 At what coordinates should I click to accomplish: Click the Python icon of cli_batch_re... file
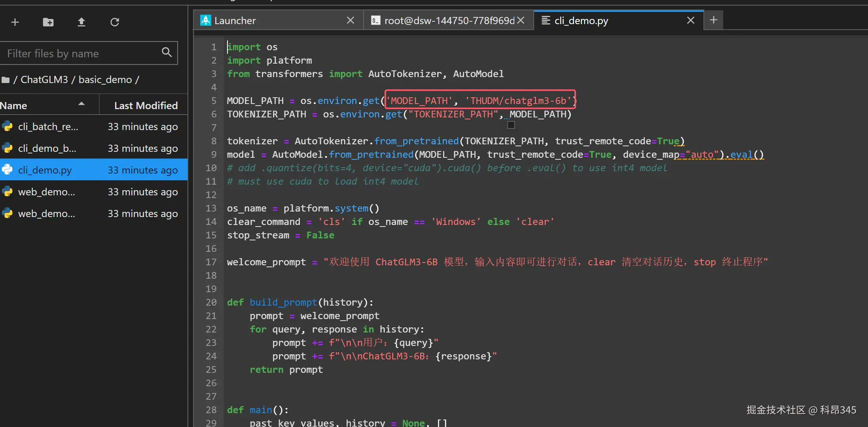point(7,127)
